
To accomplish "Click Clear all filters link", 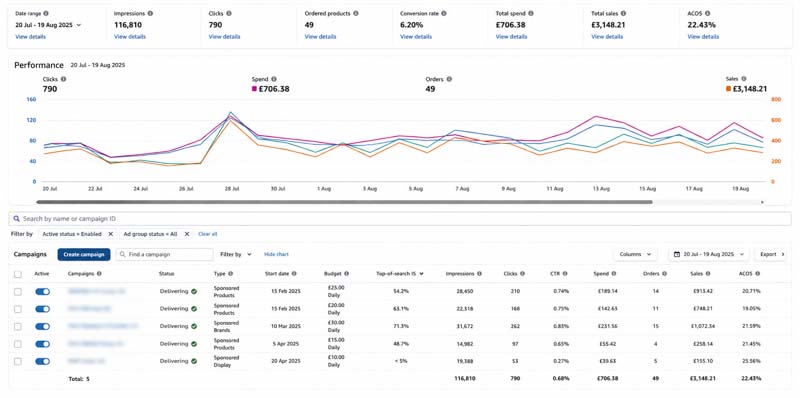I will coord(208,234).
